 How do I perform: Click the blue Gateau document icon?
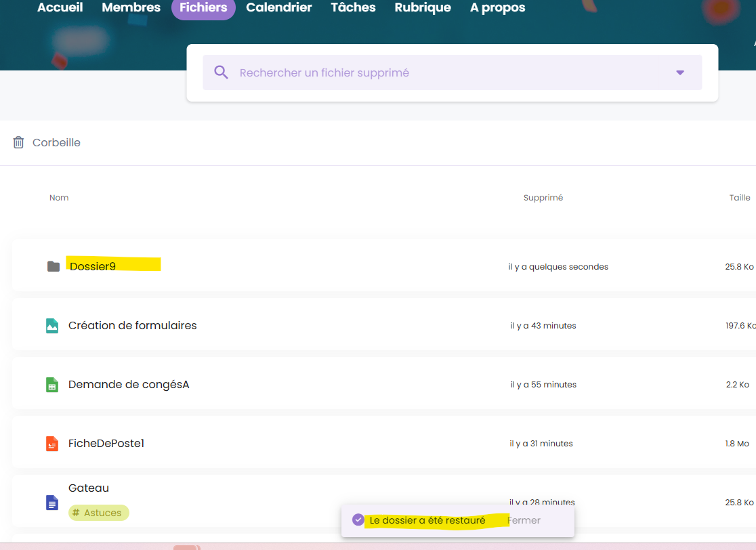pos(52,503)
